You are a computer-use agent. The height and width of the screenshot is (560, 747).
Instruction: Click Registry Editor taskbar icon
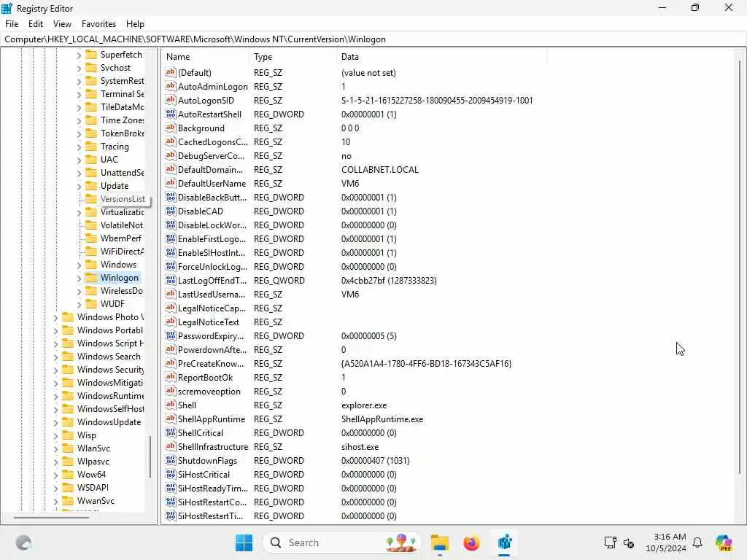pyautogui.click(x=505, y=542)
